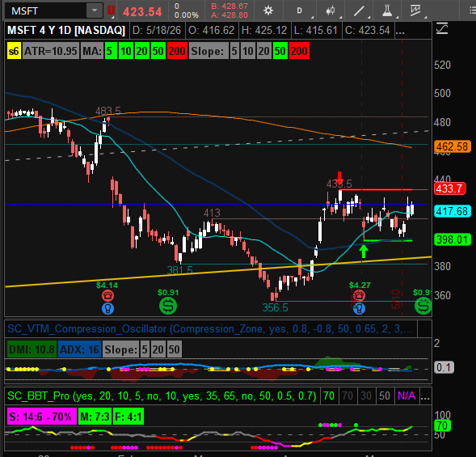Click the F: 4:1 label
Viewport: 476px width, 457px height.
[128, 417]
